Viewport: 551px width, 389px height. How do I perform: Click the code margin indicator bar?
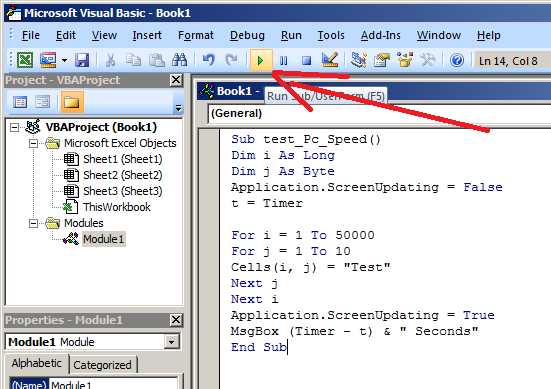coord(209,259)
